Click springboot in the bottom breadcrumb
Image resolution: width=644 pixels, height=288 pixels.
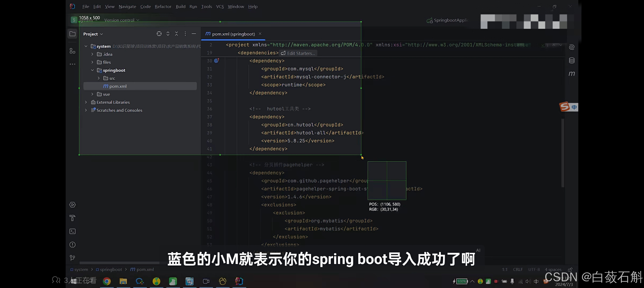click(111, 269)
